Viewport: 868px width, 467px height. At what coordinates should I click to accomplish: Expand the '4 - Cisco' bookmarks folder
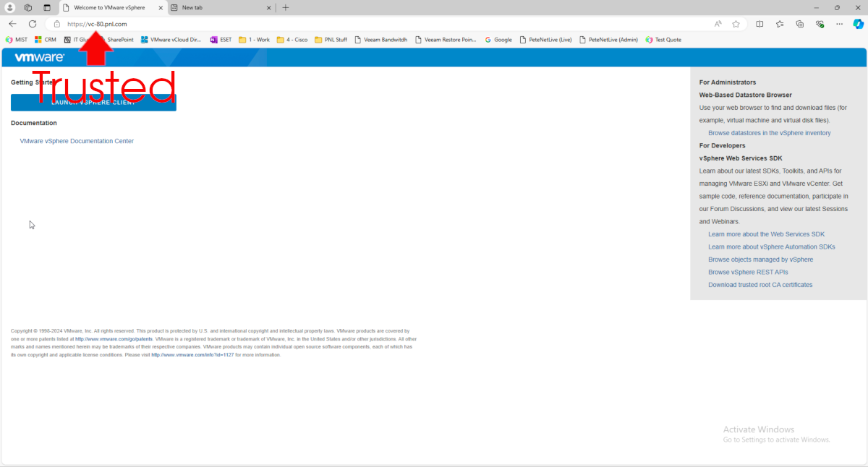click(292, 40)
